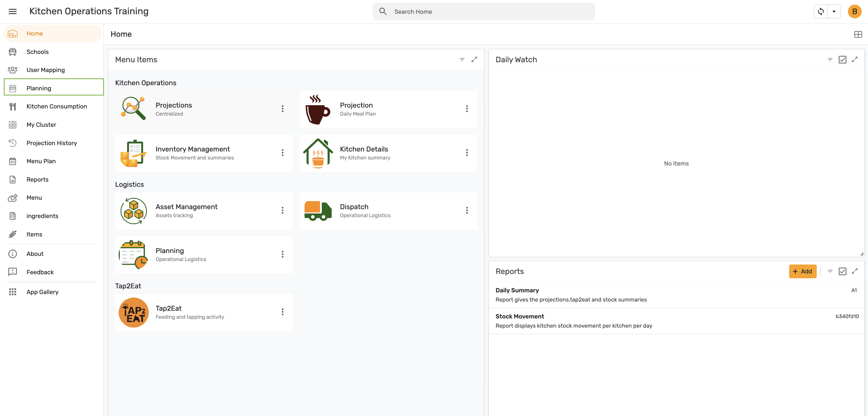Open options menu for Inventory Management
This screenshot has width=868, height=416.
(x=282, y=153)
